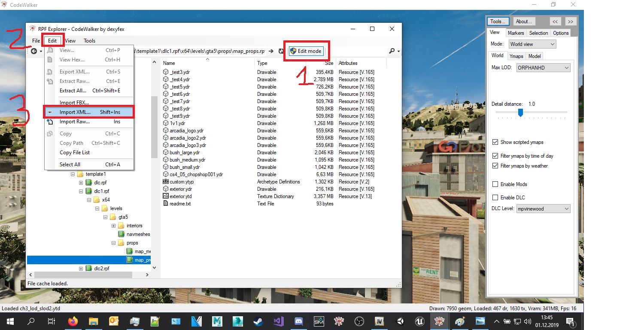Open Discord from the taskbar
The image size is (644, 330).
coord(299,321)
